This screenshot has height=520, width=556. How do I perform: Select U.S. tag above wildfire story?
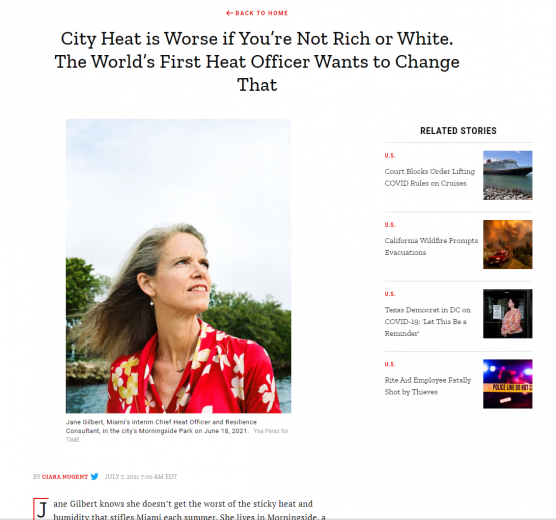click(390, 225)
